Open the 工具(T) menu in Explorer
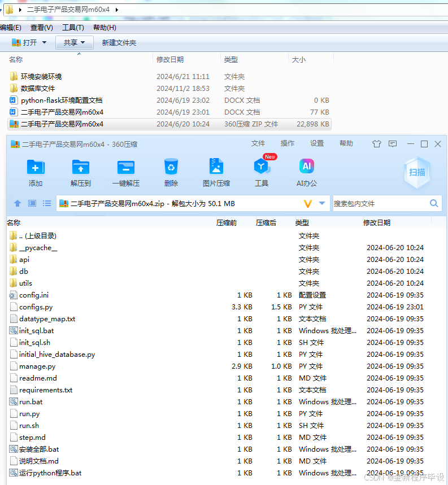The width and height of the screenshot is (448, 485). (x=73, y=28)
